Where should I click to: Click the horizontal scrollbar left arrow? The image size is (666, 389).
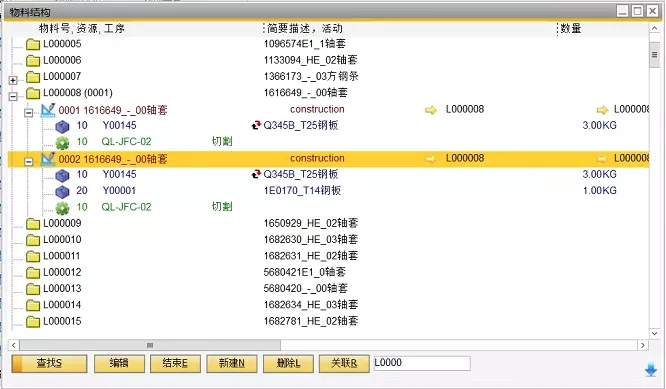coord(14,345)
